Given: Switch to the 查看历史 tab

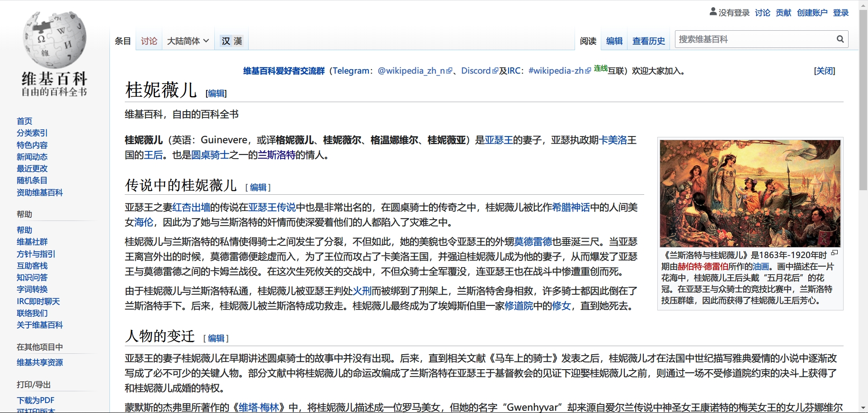Looking at the screenshot, I should click(648, 41).
